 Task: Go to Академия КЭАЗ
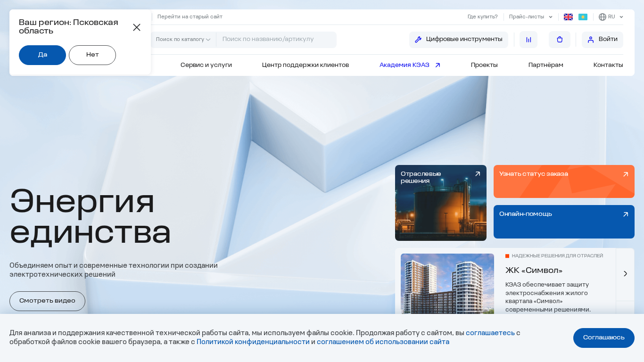coord(410,65)
